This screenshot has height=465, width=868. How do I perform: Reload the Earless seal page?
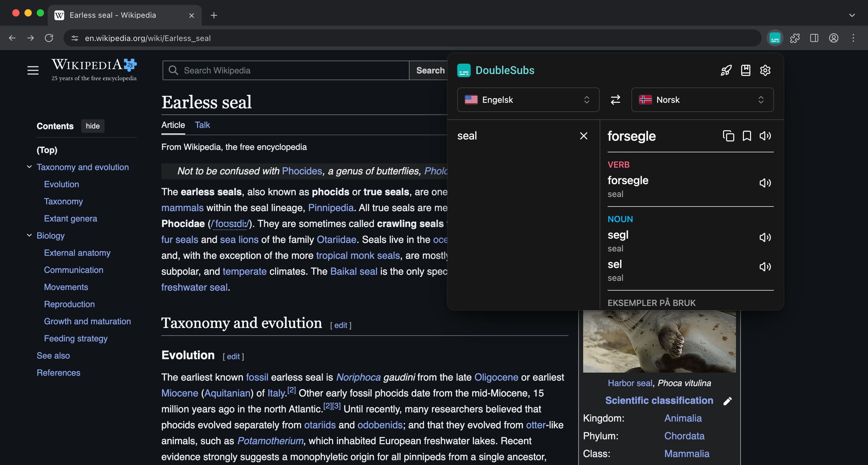[x=49, y=38]
